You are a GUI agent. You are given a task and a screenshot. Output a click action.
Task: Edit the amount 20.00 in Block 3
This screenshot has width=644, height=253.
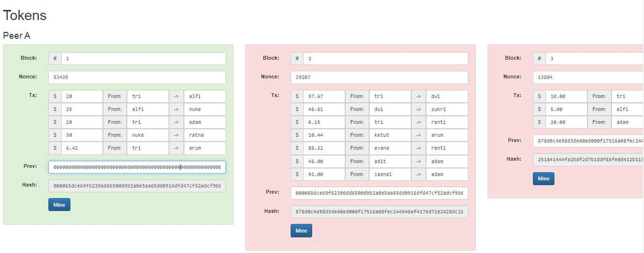click(x=567, y=122)
